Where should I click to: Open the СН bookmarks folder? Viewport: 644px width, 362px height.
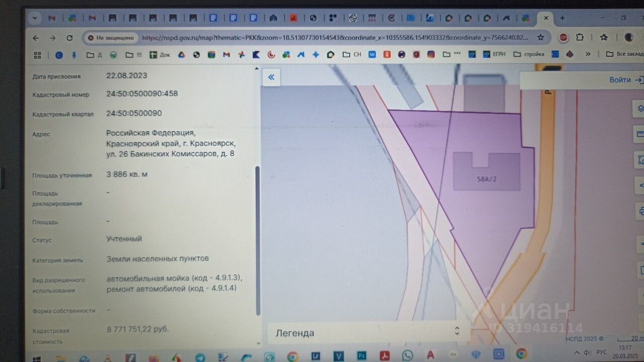tap(352, 55)
